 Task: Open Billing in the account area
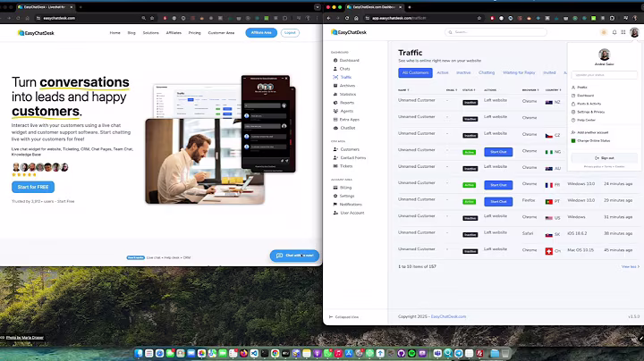pos(343,188)
